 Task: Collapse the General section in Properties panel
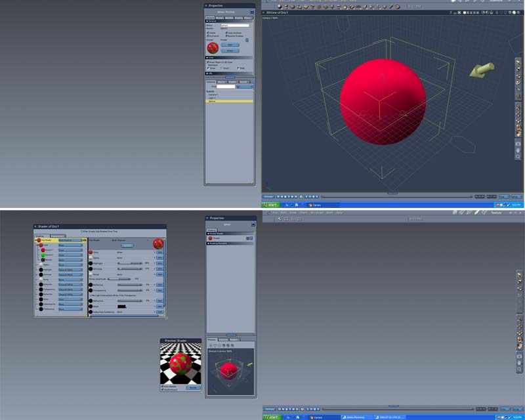[207, 21]
